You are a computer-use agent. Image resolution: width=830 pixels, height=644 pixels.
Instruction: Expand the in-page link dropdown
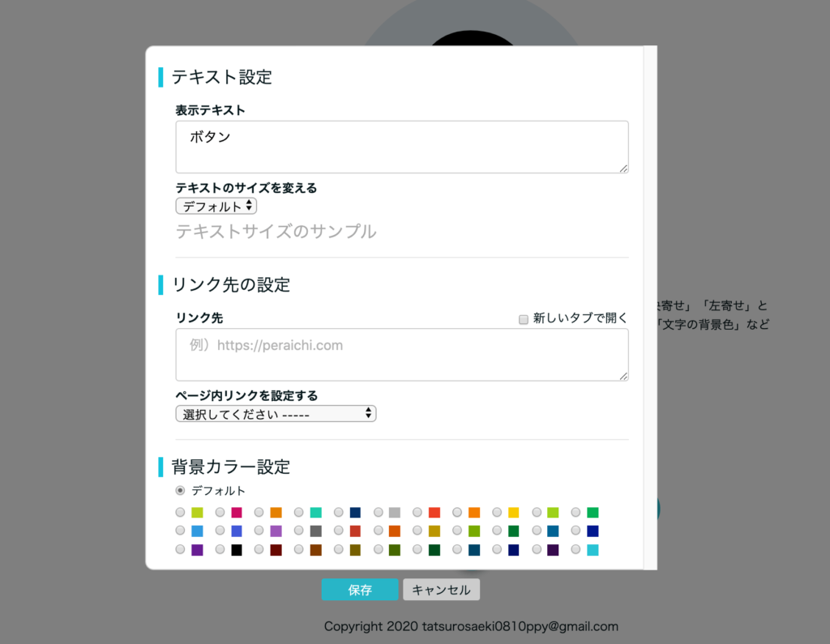(x=276, y=414)
